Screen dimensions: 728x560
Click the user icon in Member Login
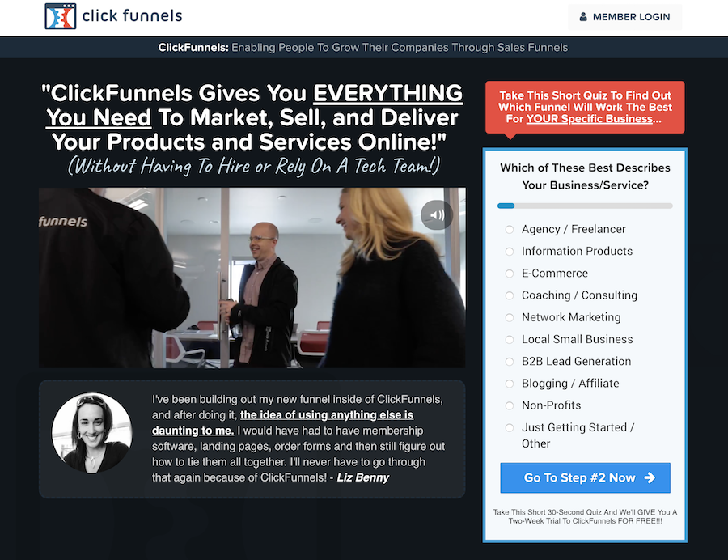pyautogui.click(x=583, y=17)
